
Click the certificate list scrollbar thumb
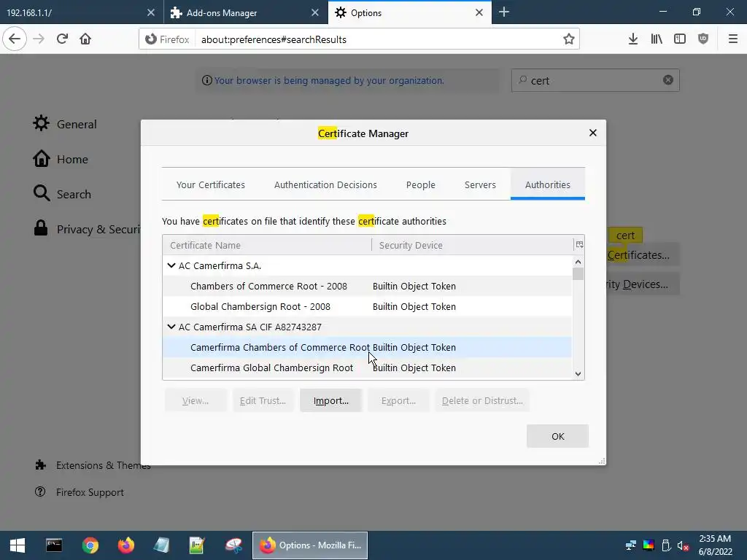(x=578, y=274)
